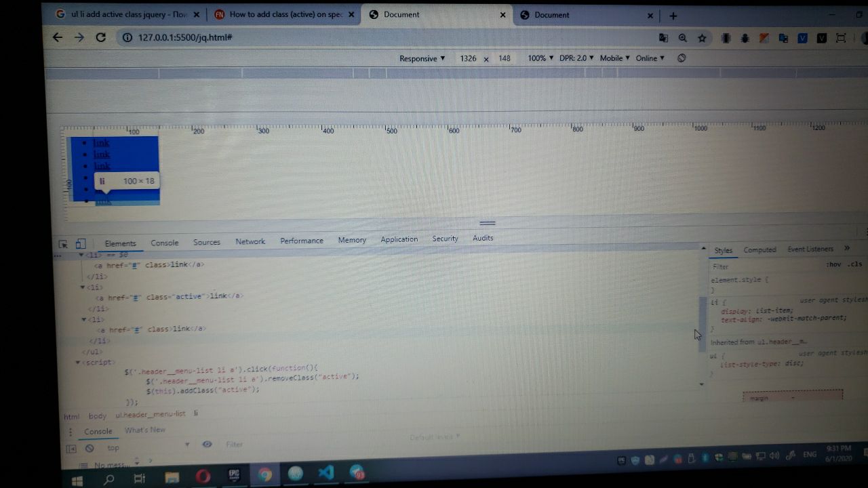Open Windows search from the taskbar
Viewport: 868px width, 488px height.
coord(108,479)
